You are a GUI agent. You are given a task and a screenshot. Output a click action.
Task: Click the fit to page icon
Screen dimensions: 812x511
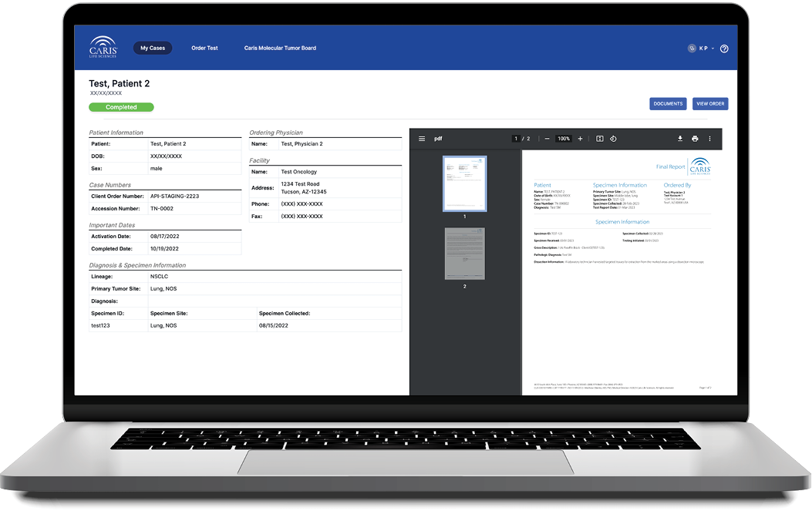[600, 139]
